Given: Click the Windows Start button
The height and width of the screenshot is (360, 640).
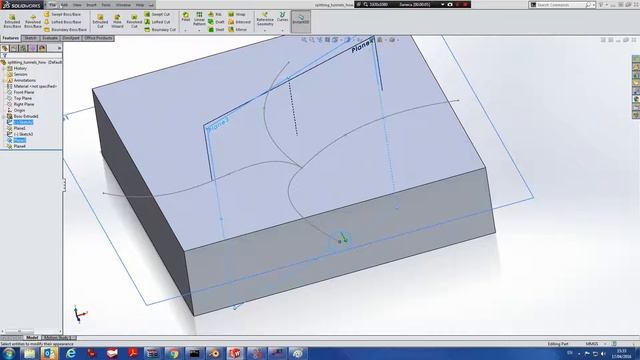Looking at the screenshot, I should [8, 353].
